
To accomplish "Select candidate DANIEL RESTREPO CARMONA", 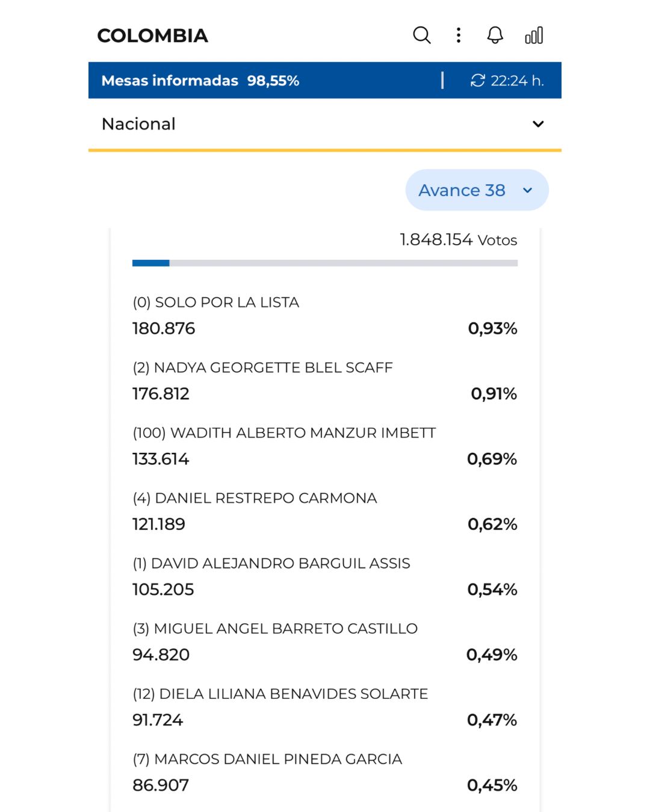I will coord(325,511).
